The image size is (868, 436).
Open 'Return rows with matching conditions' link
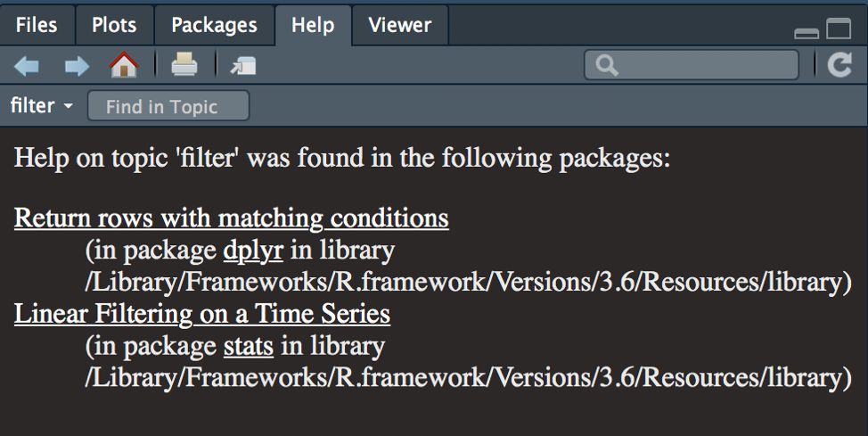(x=231, y=218)
